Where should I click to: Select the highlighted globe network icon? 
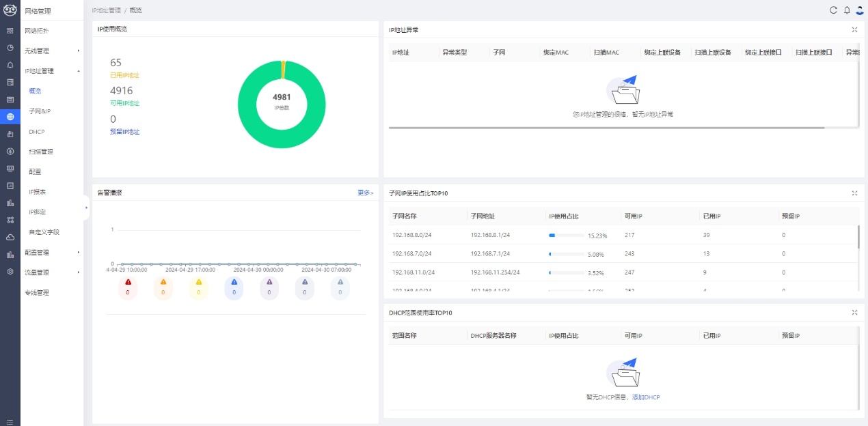click(x=10, y=117)
